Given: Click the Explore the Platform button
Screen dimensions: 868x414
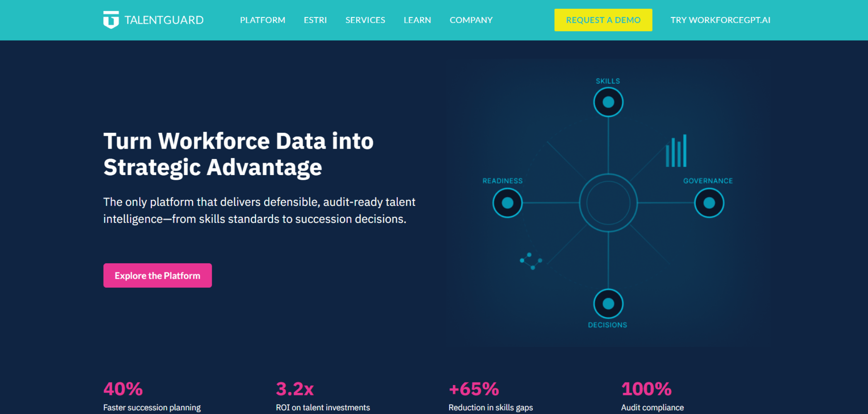Looking at the screenshot, I should click(x=157, y=275).
